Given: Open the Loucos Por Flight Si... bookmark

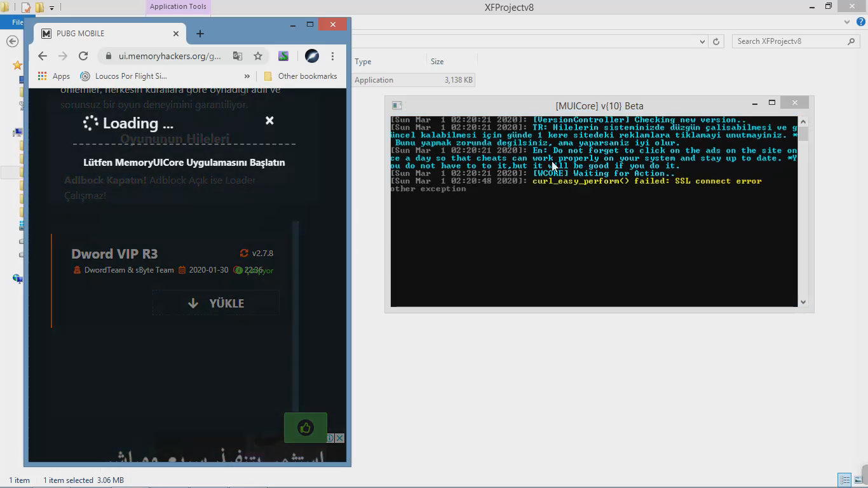Looking at the screenshot, I should click(x=123, y=76).
